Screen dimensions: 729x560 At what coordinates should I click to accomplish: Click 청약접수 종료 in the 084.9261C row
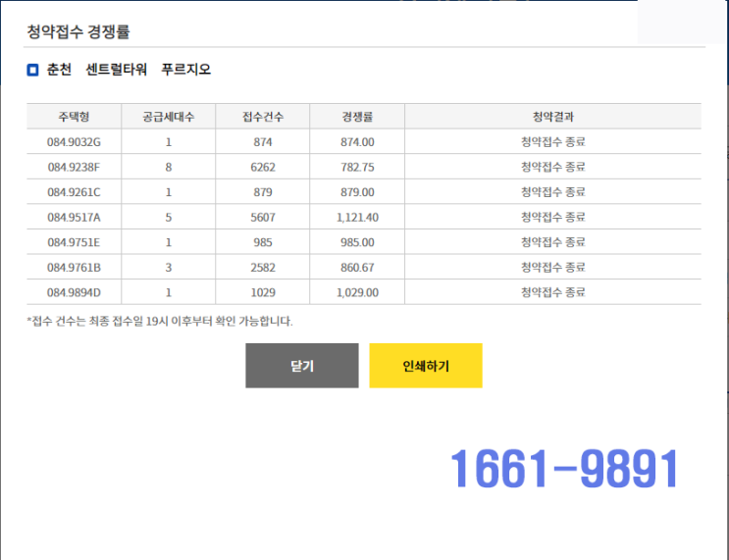click(x=552, y=192)
